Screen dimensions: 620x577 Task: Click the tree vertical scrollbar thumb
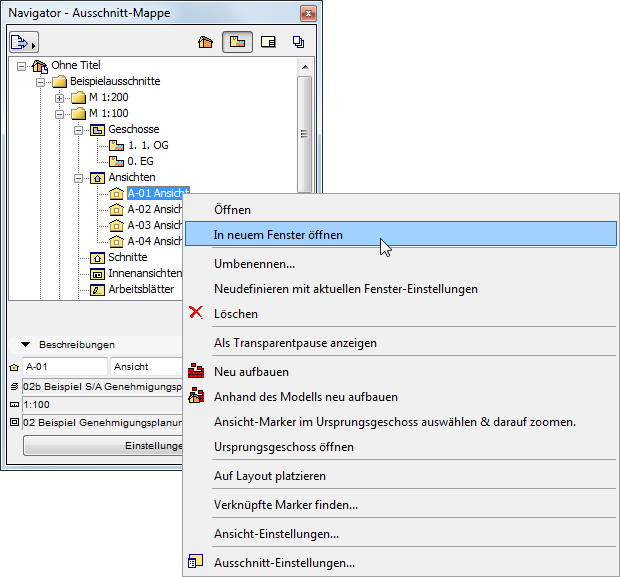(x=305, y=134)
